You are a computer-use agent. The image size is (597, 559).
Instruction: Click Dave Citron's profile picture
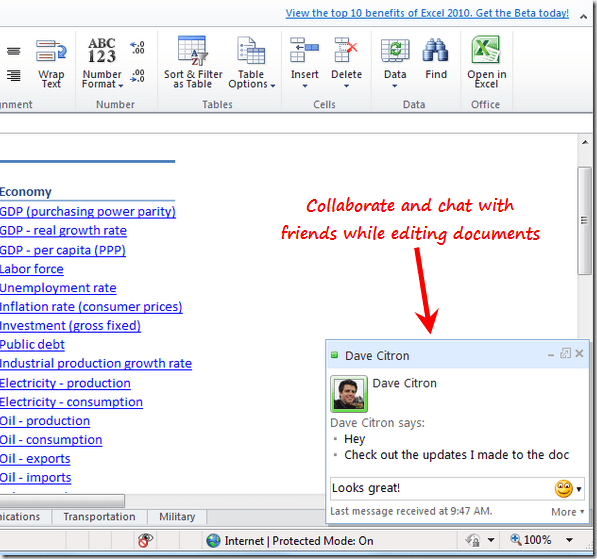coord(349,394)
